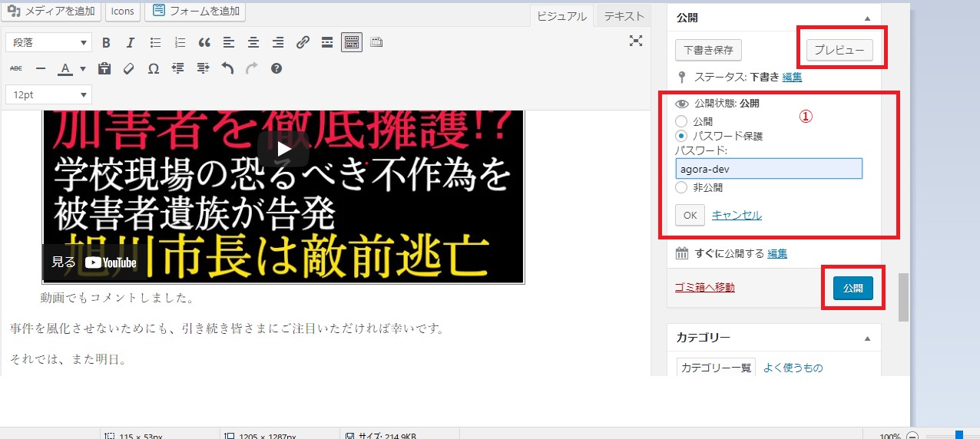980x439 pixels.
Task: Collapse the カテゴリー panel
Action: (868, 338)
